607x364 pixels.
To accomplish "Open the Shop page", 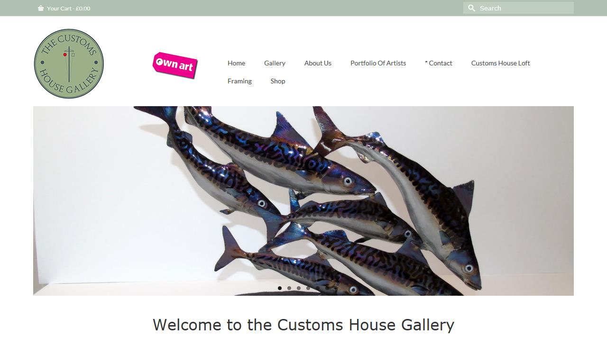I will [x=278, y=81].
